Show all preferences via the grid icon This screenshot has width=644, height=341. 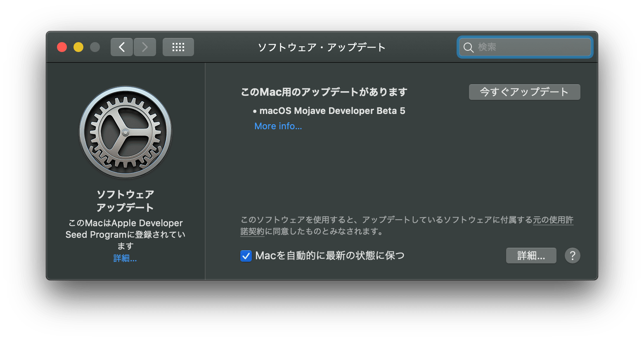coord(178,47)
